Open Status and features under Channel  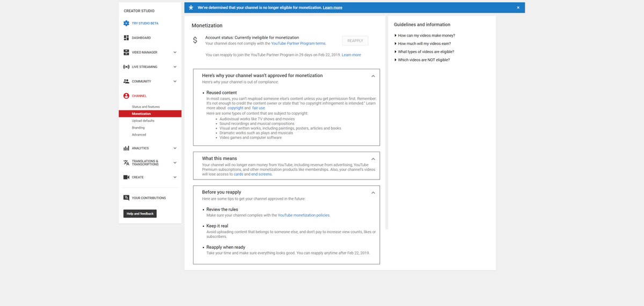(146, 107)
